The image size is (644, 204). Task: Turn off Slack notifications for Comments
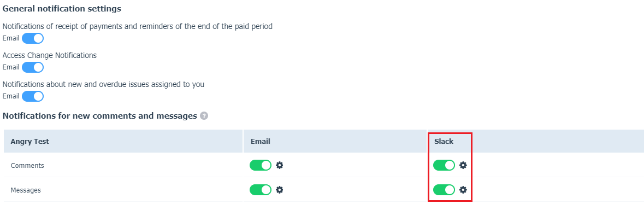444,165
